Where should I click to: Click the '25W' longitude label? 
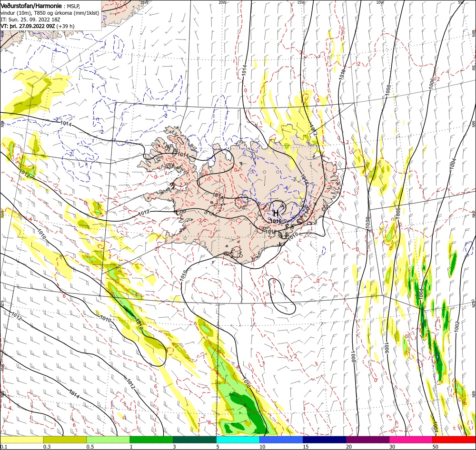point(144,2)
